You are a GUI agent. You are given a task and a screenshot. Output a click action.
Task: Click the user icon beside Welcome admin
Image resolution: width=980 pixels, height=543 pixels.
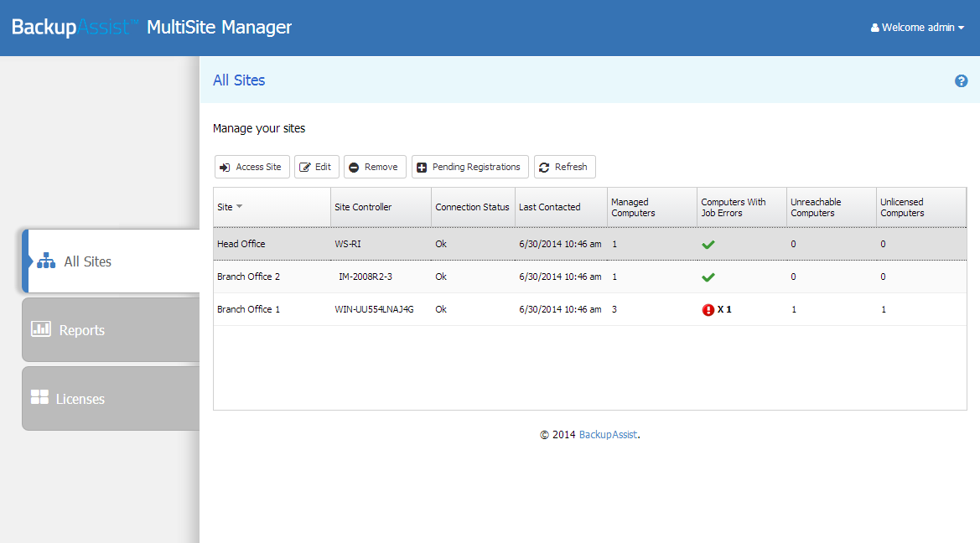[x=875, y=28]
